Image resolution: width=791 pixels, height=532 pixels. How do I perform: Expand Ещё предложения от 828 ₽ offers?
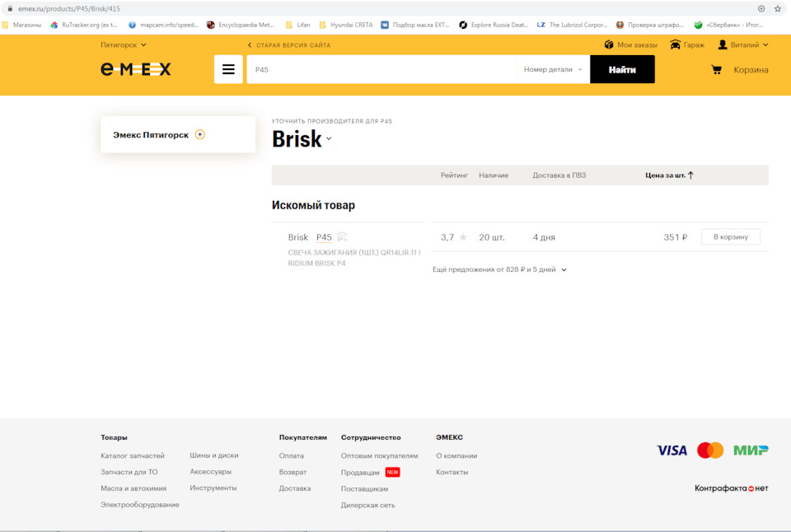coord(499,269)
